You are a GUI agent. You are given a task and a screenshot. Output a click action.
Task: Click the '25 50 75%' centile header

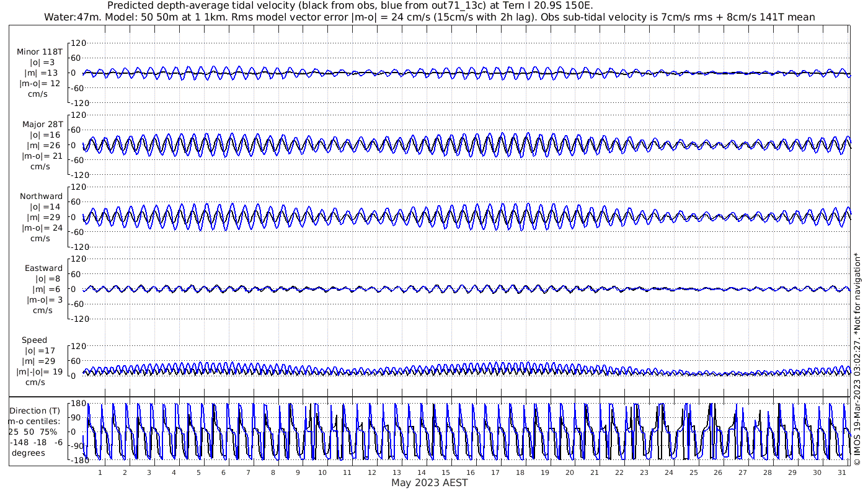pyautogui.click(x=33, y=432)
